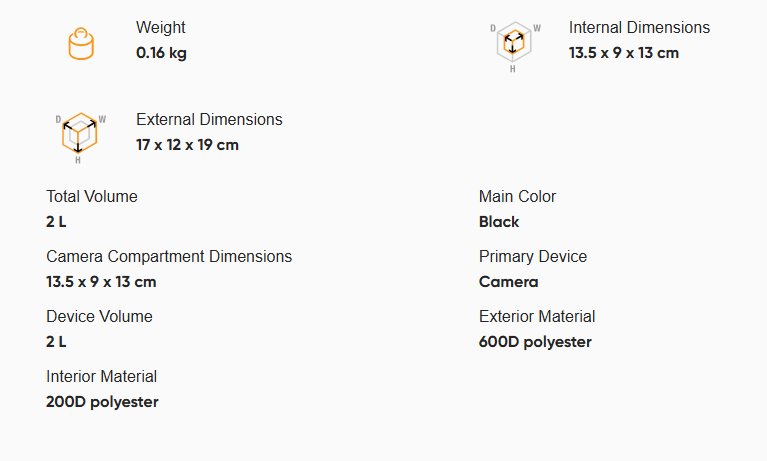Click the Main Color label
Image resolution: width=767 pixels, height=461 pixels.
tap(518, 196)
